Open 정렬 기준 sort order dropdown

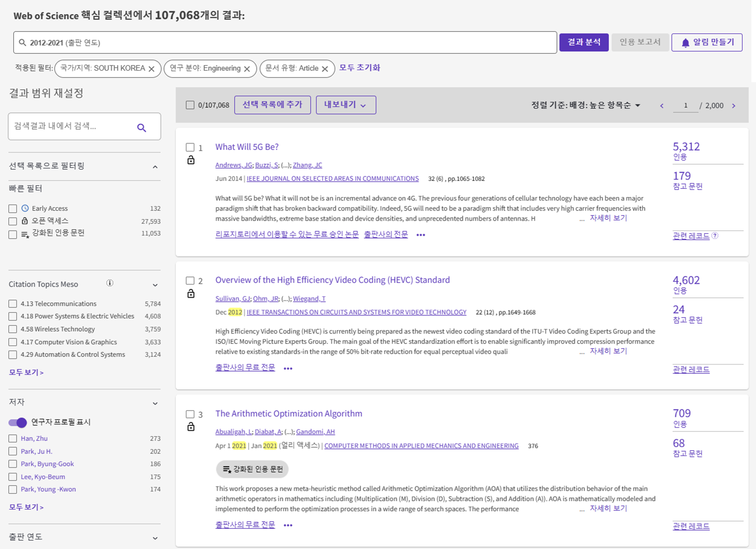pyautogui.click(x=586, y=105)
